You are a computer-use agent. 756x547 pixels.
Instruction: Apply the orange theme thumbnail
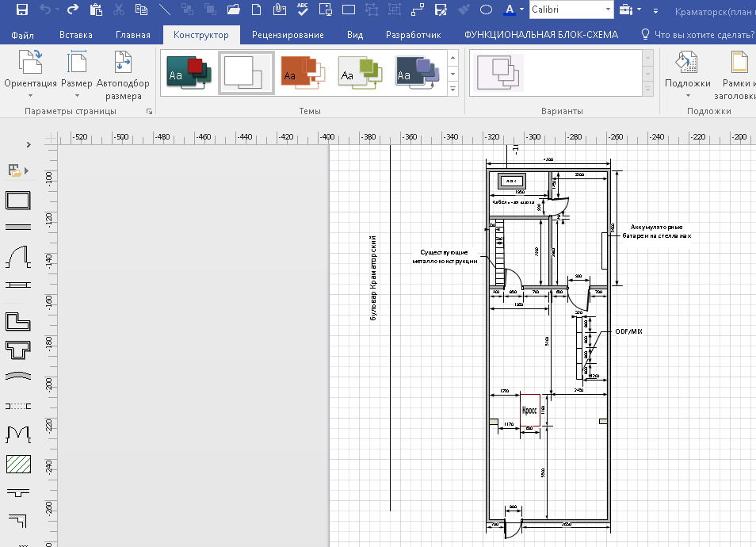coord(303,73)
